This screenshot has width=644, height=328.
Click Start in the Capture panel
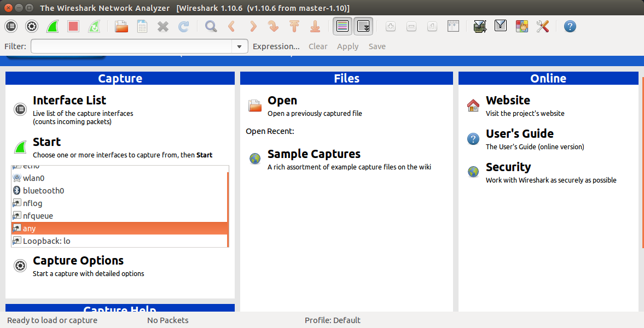[47, 142]
